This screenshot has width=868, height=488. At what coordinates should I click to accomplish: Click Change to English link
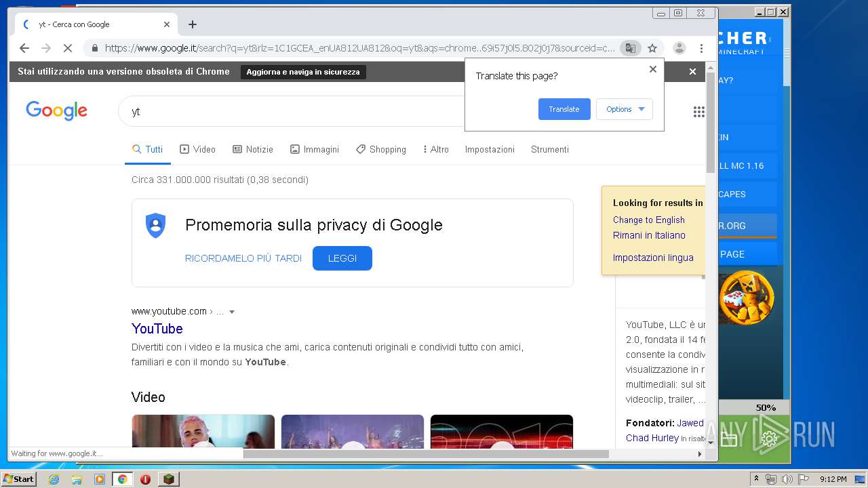click(649, 220)
